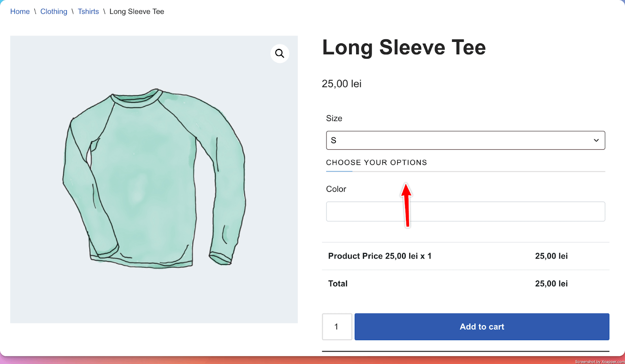Click the magnifier zoom icon on product image
The height and width of the screenshot is (364, 625).
click(x=280, y=53)
